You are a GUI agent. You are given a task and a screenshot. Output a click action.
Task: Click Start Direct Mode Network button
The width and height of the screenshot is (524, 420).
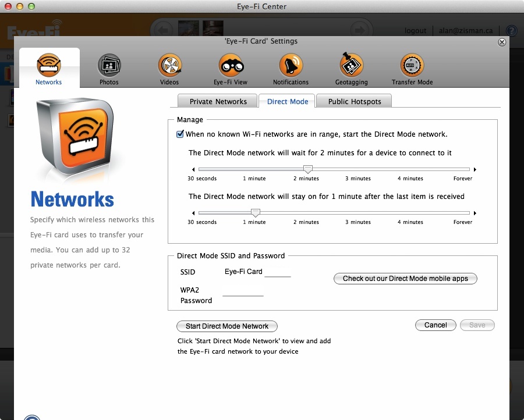coord(227,326)
